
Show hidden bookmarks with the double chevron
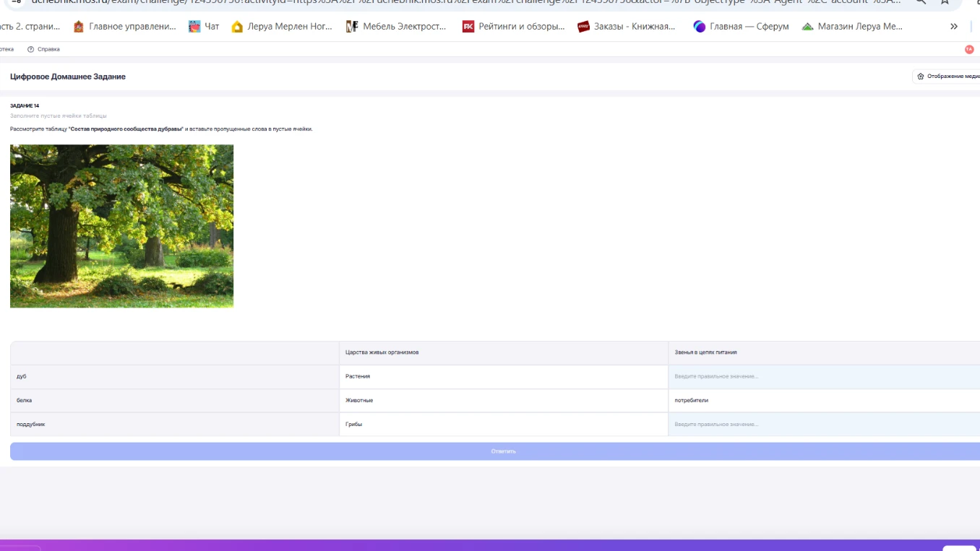954,27
